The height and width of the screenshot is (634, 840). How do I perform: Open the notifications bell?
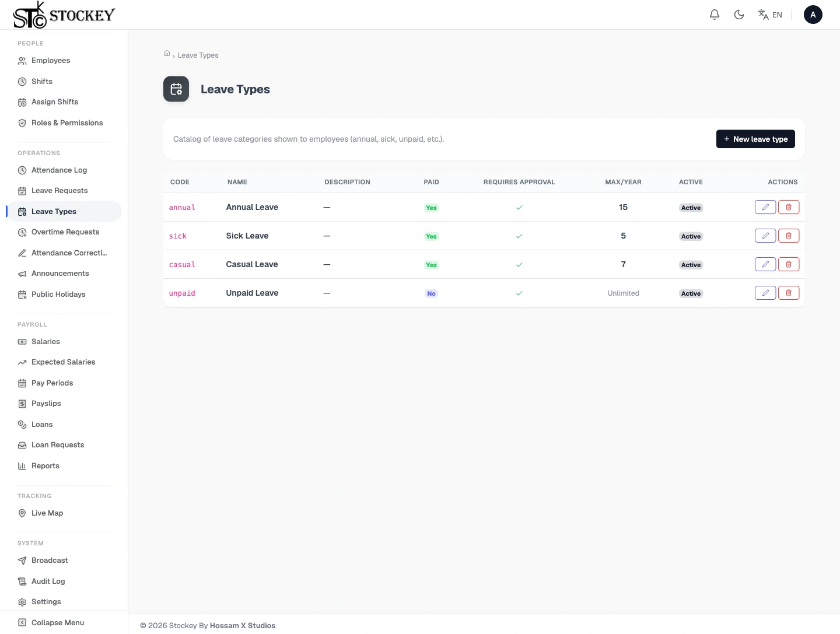click(714, 15)
